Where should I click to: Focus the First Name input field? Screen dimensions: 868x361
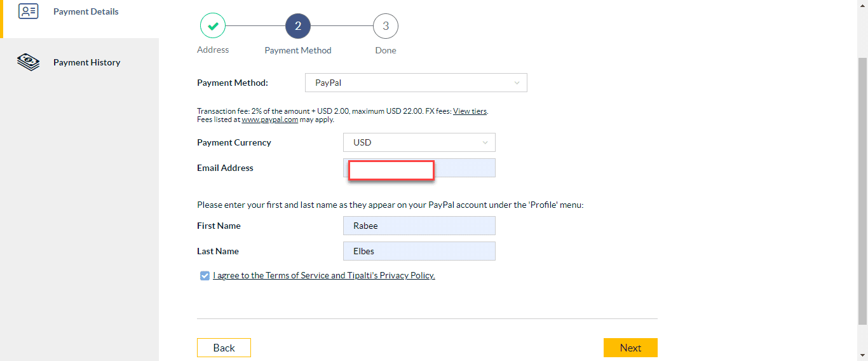[419, 226]
